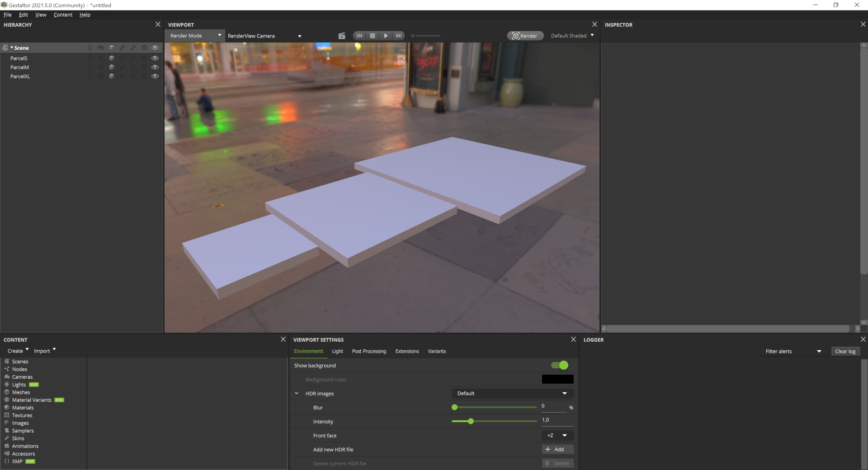This screenshot has height=470, width=868.
Task: Hide the ParcelS node
Action: click(x=155, y=58)
